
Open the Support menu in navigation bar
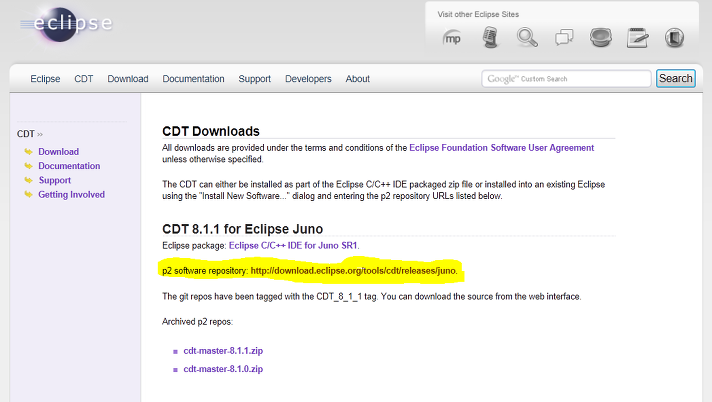(x=255, y=79)
